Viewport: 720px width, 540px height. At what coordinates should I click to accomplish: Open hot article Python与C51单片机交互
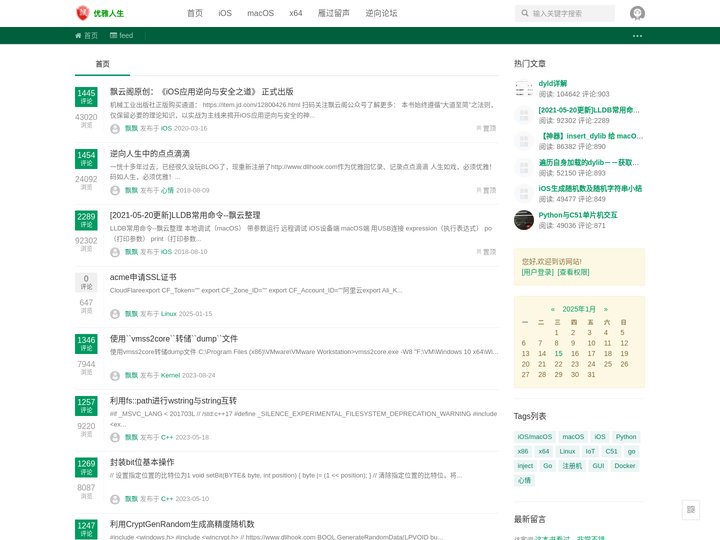coord(578,215)
